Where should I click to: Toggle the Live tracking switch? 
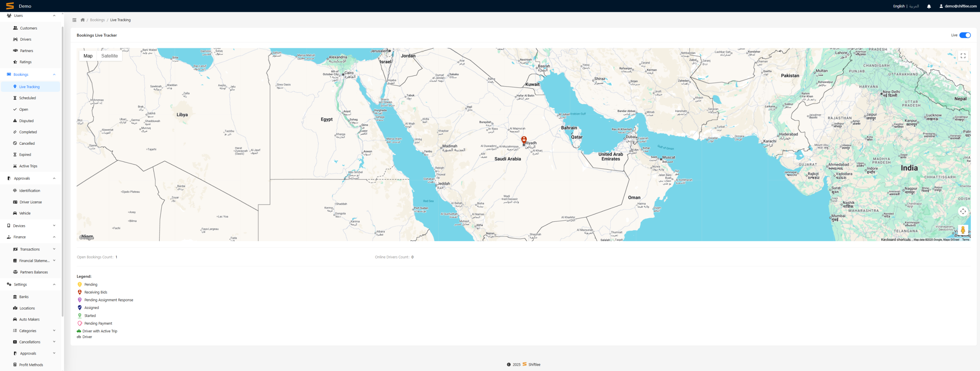pos(965,35)
